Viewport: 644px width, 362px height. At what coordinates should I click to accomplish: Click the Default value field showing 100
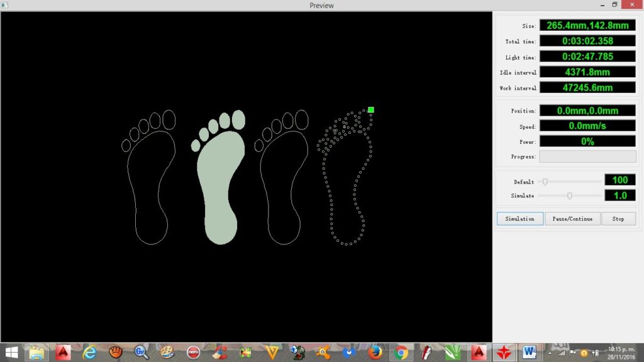pos(619,180)
